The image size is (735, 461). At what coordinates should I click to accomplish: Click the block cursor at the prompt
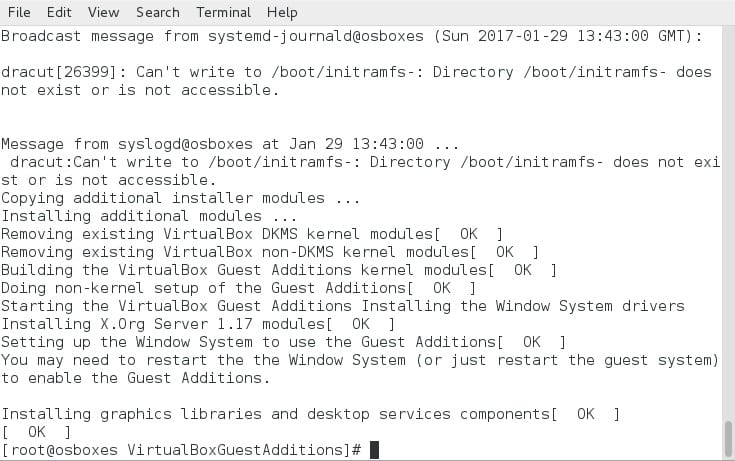(x=375, y=450)
